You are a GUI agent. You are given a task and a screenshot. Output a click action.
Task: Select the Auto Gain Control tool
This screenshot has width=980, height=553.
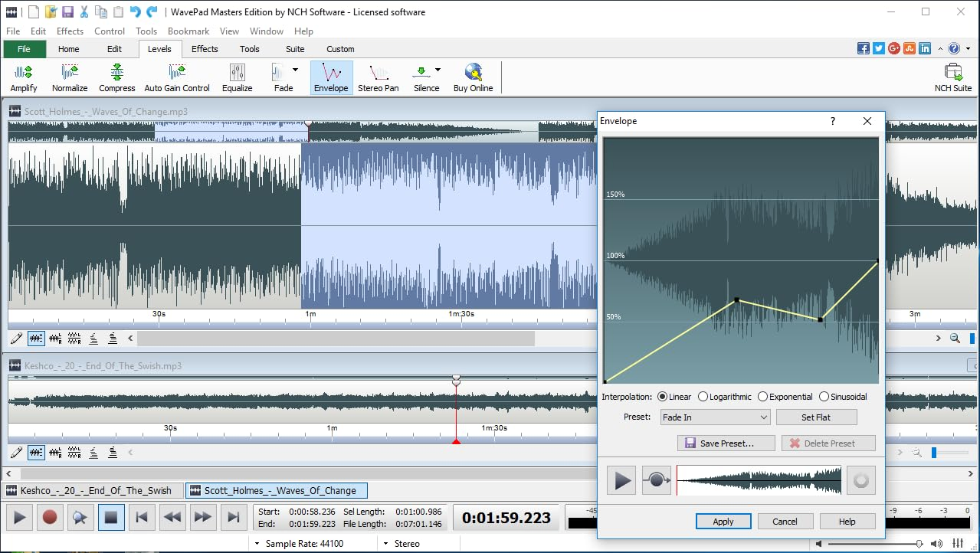[176, 75]
